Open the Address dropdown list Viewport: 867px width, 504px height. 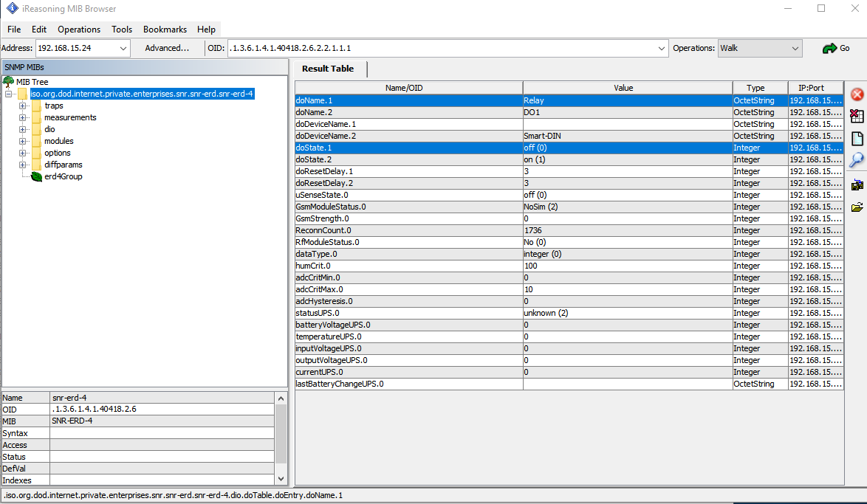point(123,49)
